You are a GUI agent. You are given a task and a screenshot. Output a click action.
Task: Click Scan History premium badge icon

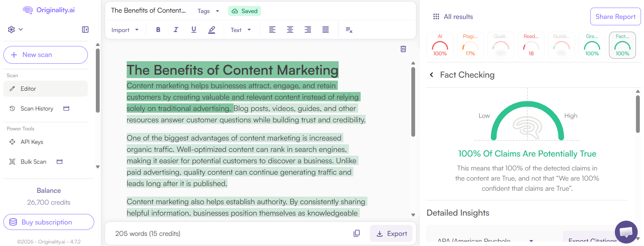[66, 108]
